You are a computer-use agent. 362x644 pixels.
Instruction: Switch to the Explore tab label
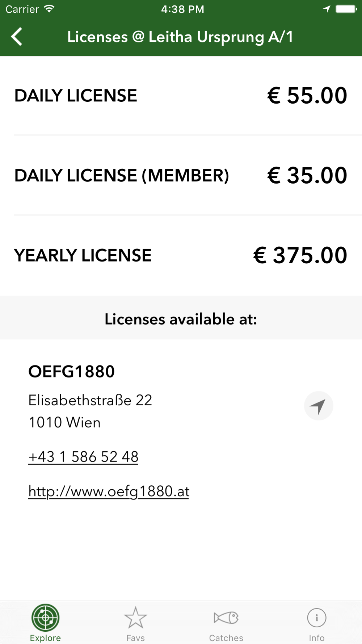[x=45, y=638]
